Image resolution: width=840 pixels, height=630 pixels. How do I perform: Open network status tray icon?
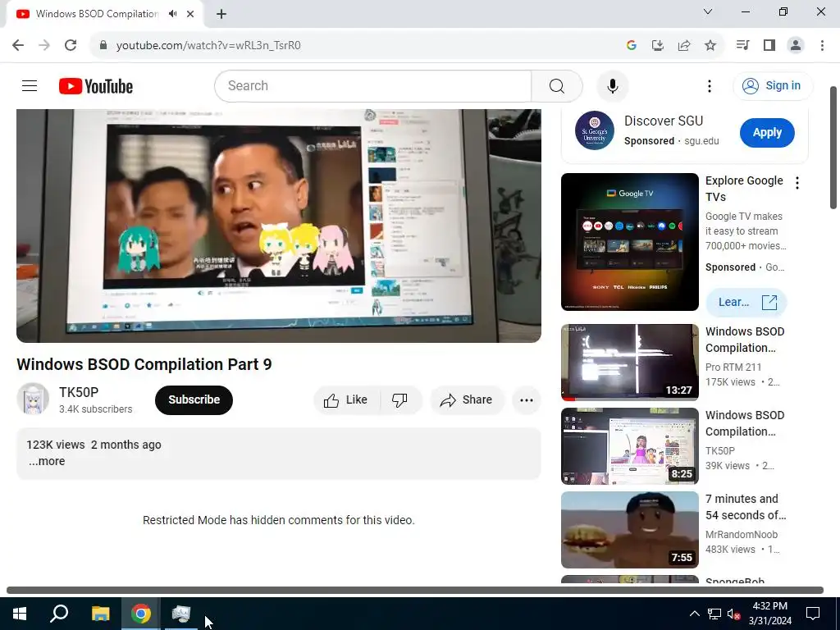tap(714, 614)
